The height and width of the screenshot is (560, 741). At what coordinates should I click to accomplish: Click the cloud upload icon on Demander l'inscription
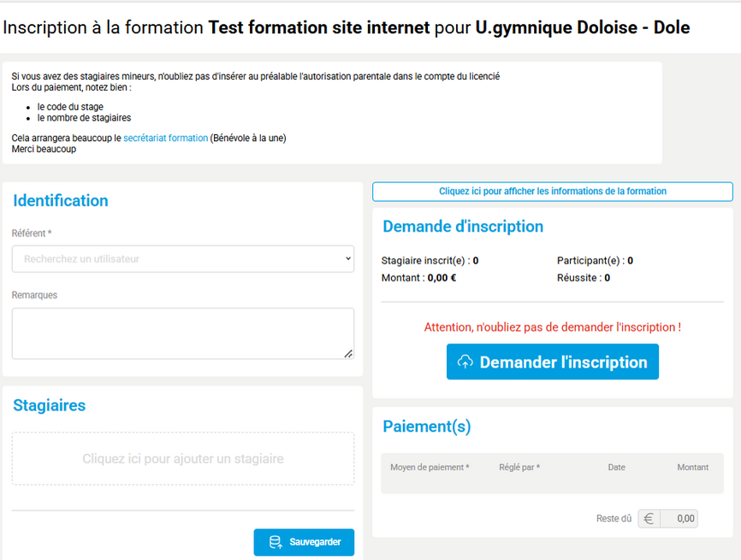pyautogui.click(x=465, y=362)
